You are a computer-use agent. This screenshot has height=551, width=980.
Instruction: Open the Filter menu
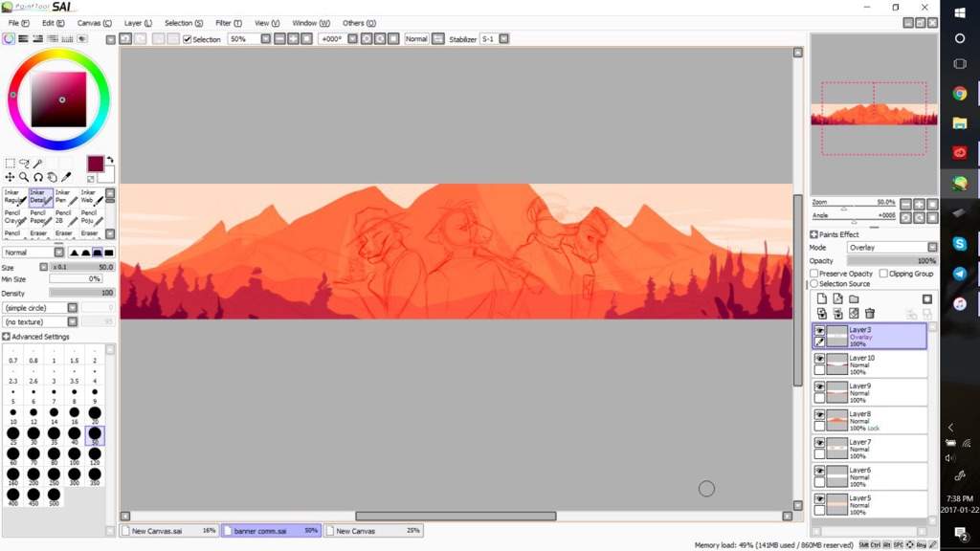(228, 22)
